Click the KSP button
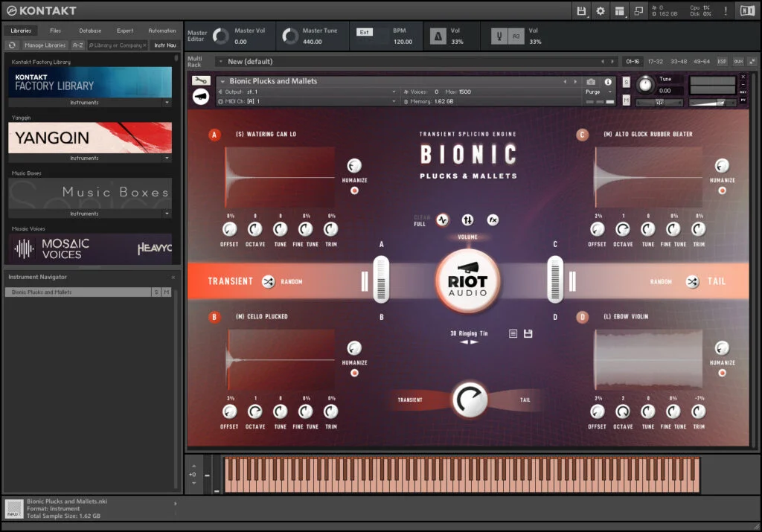762x532 pixels. [722, 62]
